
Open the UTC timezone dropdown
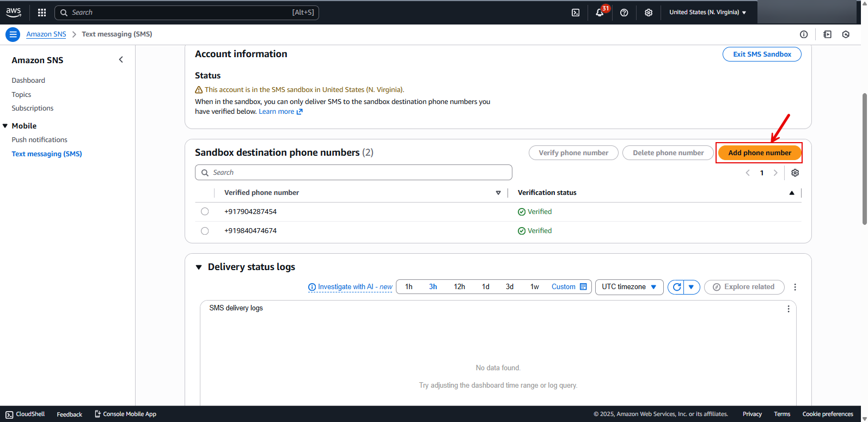pos(629,287)
